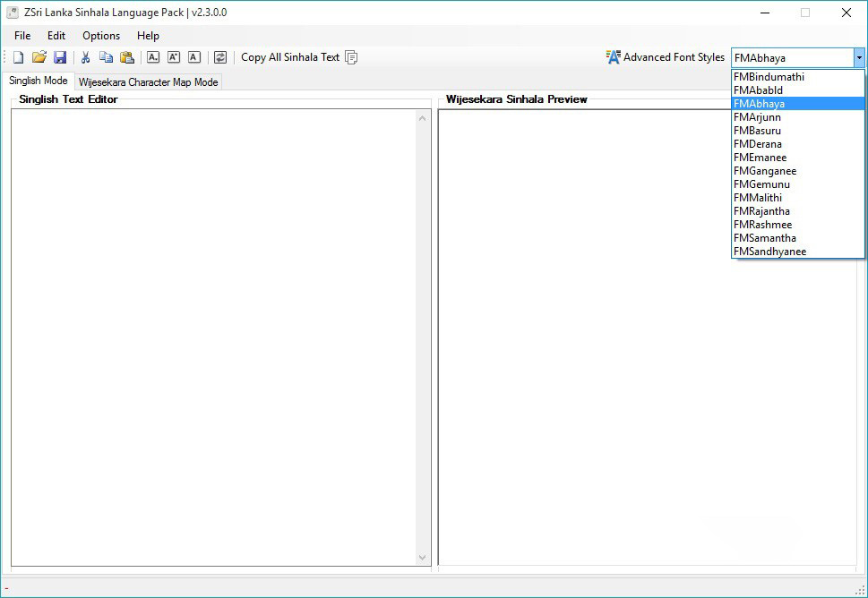Click the font combo box arrow

tap(858, 56)
